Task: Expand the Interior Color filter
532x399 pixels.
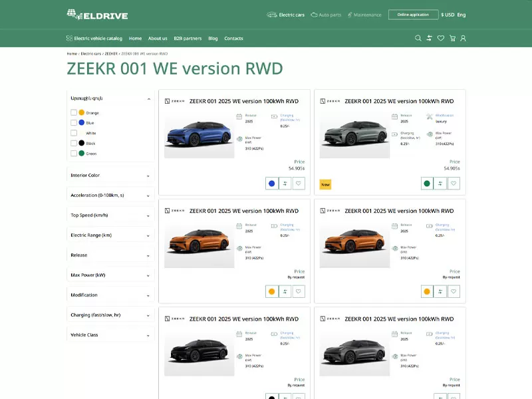Action: coord(110,176)
